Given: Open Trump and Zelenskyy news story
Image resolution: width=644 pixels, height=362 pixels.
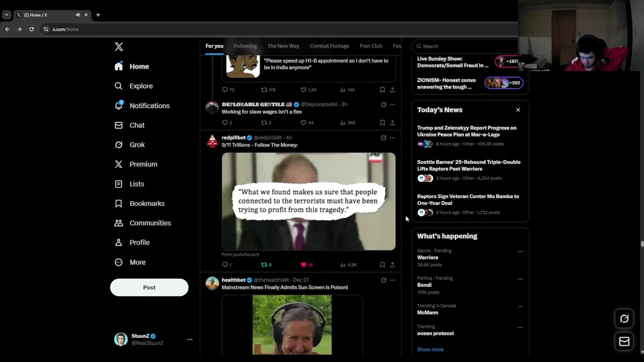Looking at the screenshot, I should [x=467, y=131].
